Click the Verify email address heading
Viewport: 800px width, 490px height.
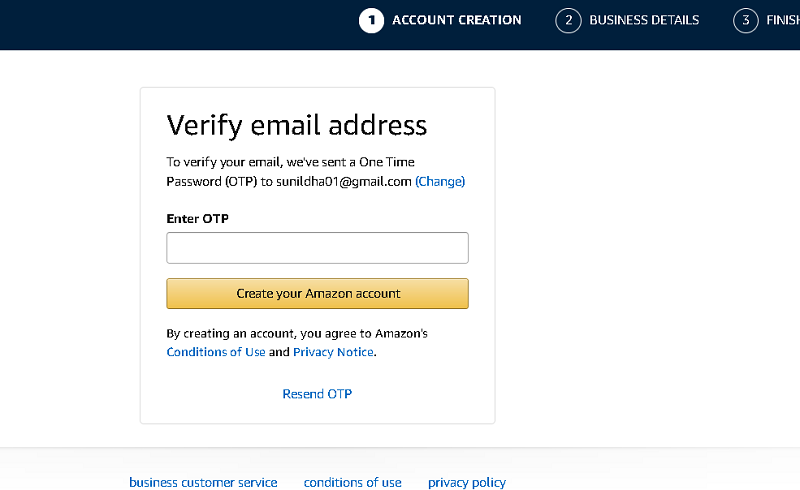pyautogui.click(x=296, y=126)
